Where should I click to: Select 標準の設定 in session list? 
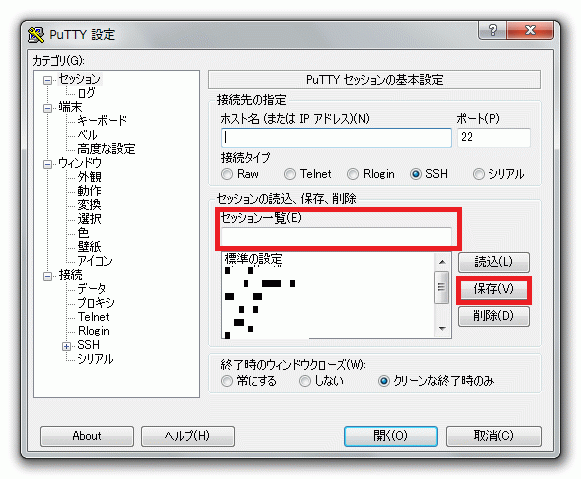pos(253,259)
